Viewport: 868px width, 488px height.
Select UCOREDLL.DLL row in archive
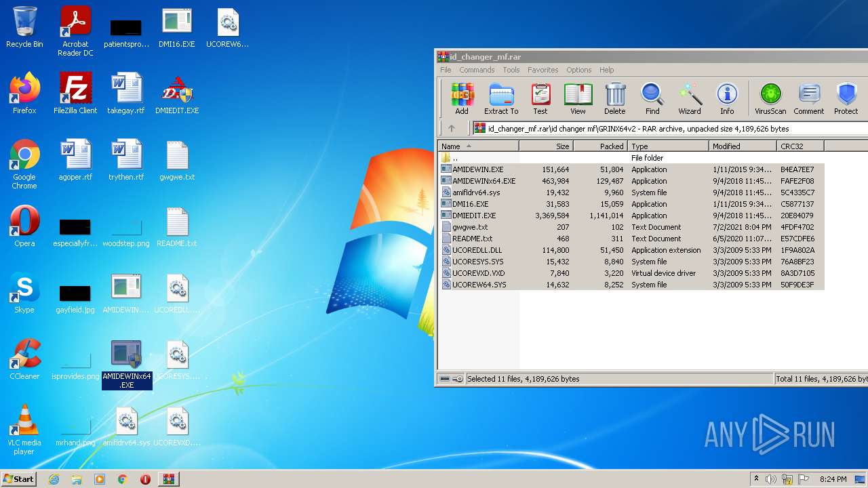(631, 250)
